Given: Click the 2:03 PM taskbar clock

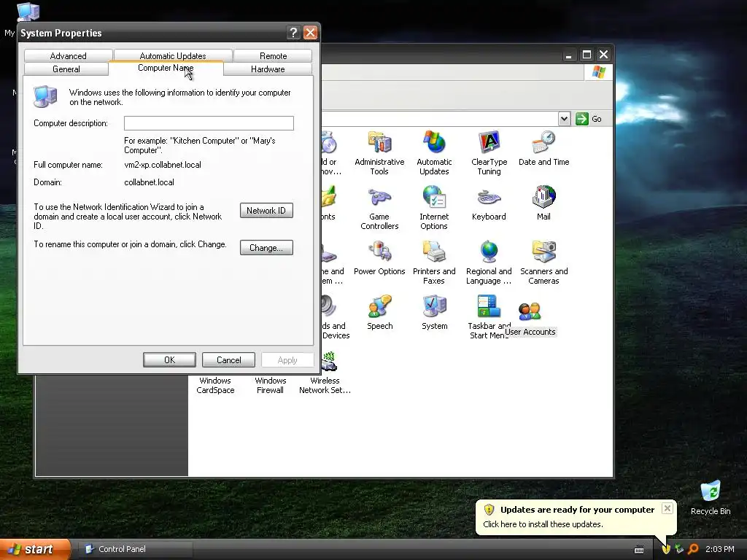Looking at the screenshot, I should pos(720,549).
